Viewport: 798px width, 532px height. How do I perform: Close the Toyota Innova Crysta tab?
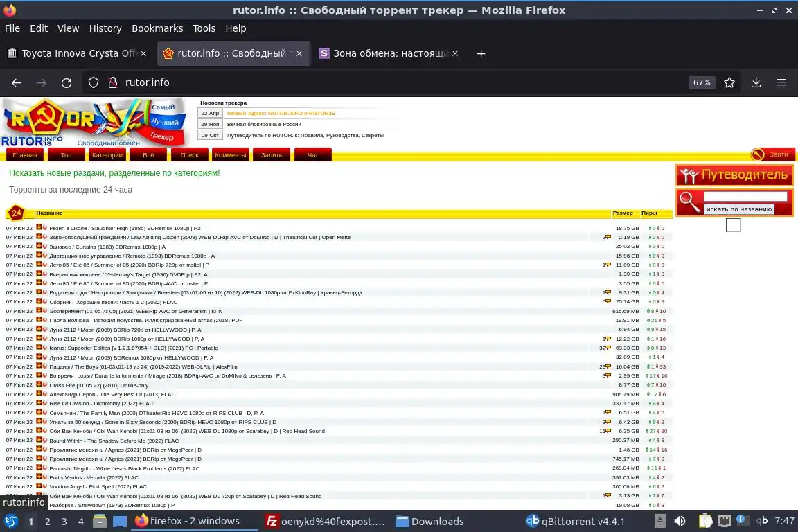coord(143,53)
